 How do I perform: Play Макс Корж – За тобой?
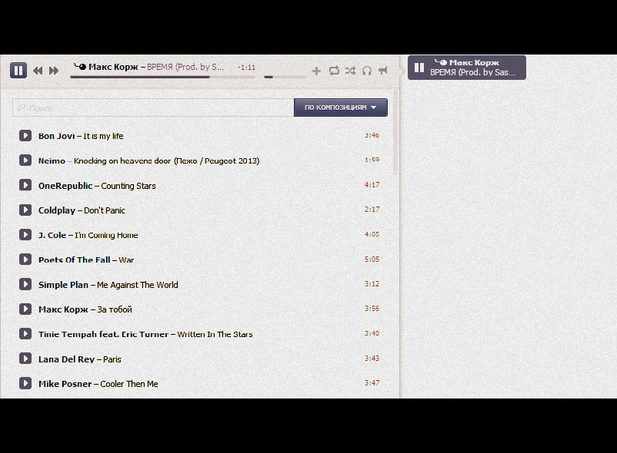25,309
